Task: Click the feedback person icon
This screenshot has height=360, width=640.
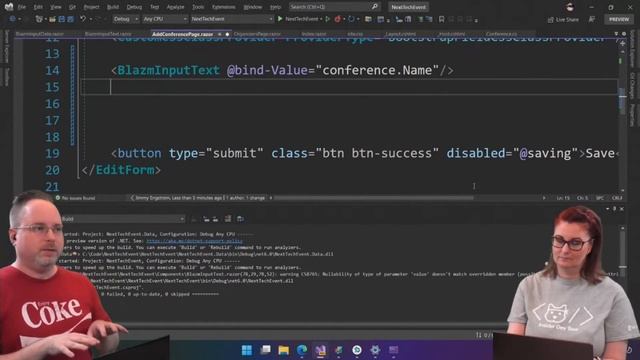Action: [x=592, y=19]
